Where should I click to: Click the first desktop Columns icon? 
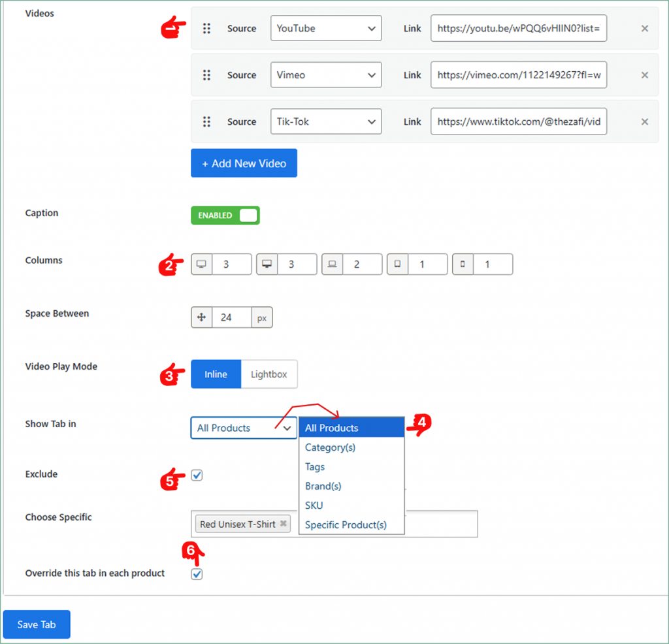click(x=202, y=265)
